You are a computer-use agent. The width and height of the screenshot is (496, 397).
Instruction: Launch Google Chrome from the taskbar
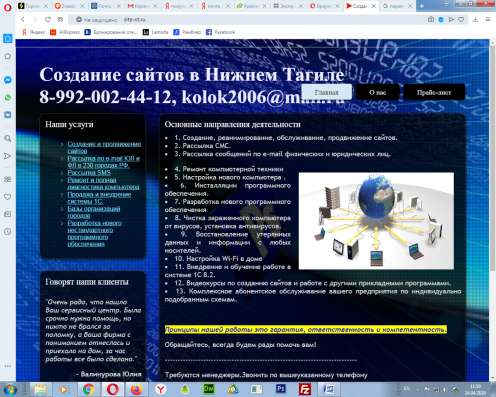(x=88, y=389)
